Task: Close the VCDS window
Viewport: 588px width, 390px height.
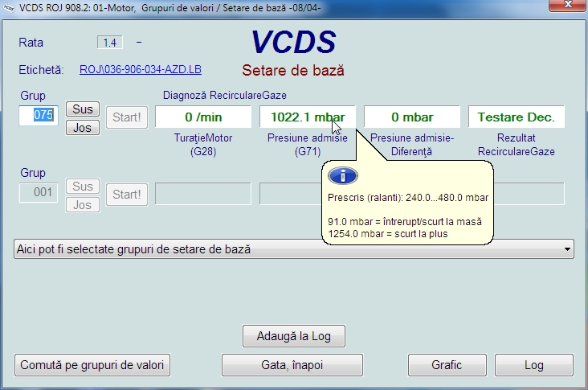Action: [x=568, y=6]
